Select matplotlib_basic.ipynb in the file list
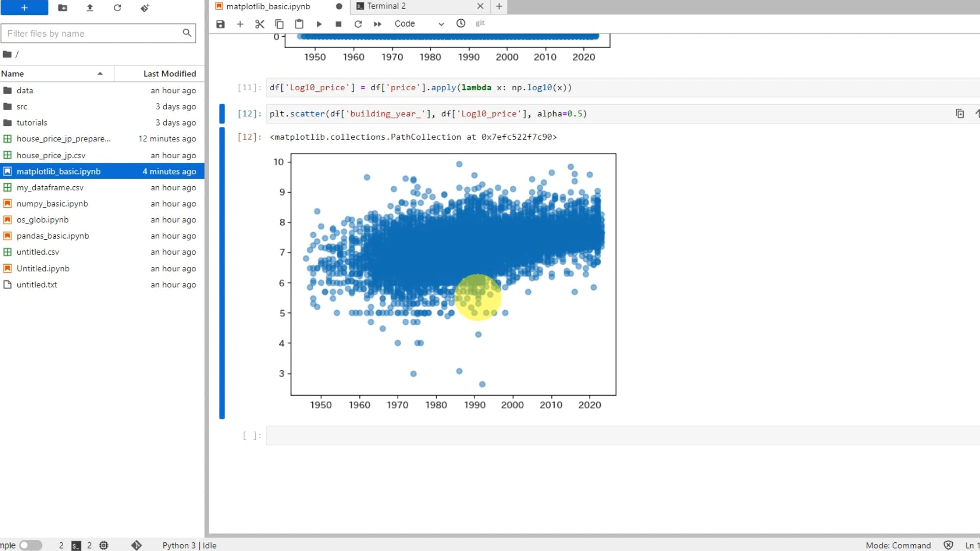 [x=102, y=171]
